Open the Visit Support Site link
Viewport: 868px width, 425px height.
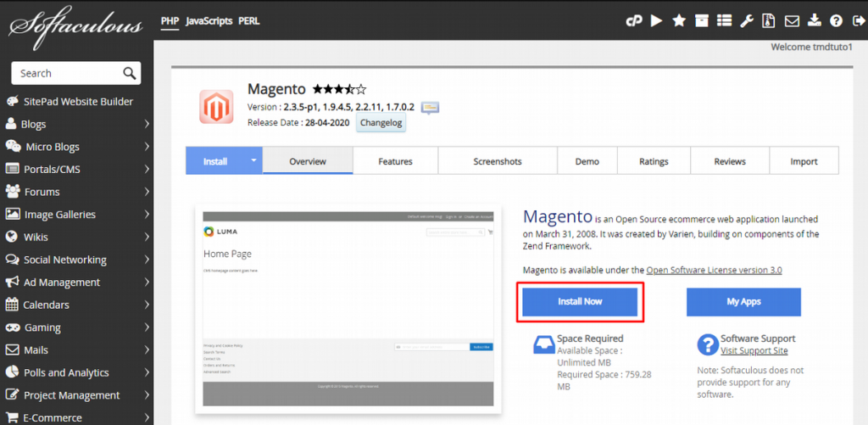pyautogui.click(x=754, y=350)
